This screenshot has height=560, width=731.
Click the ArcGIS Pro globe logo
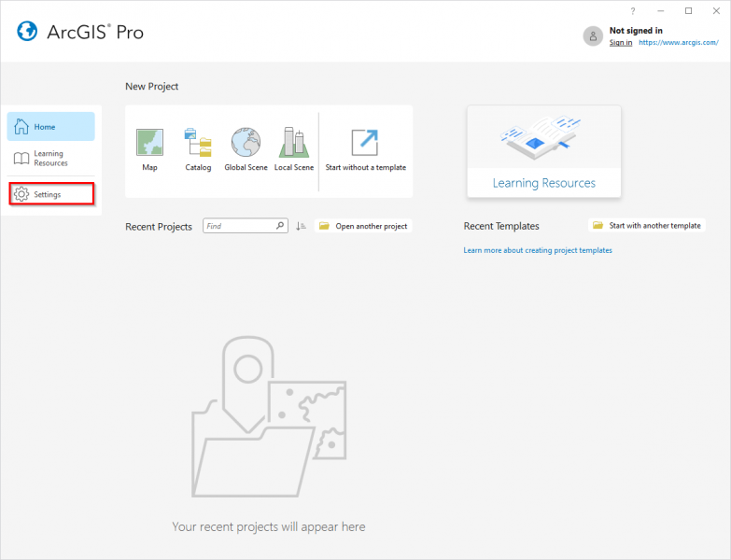[x=27, y=31]
